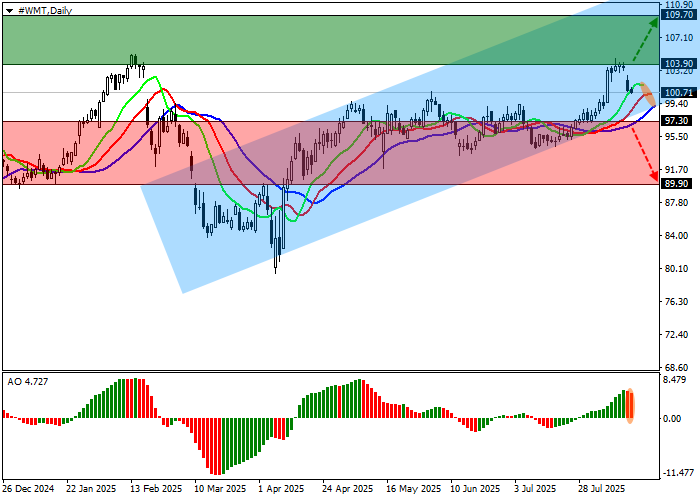Click the 28 Jul 2025 date label

pos(602,489)
